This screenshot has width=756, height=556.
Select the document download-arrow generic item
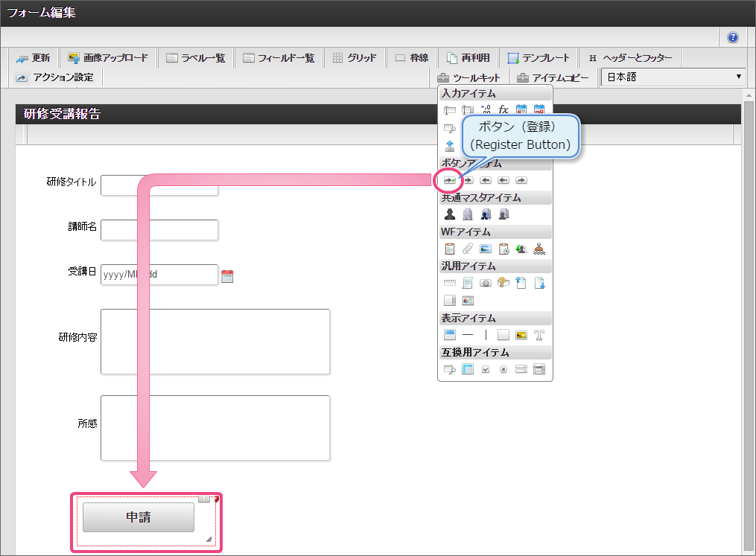[539, 283]
